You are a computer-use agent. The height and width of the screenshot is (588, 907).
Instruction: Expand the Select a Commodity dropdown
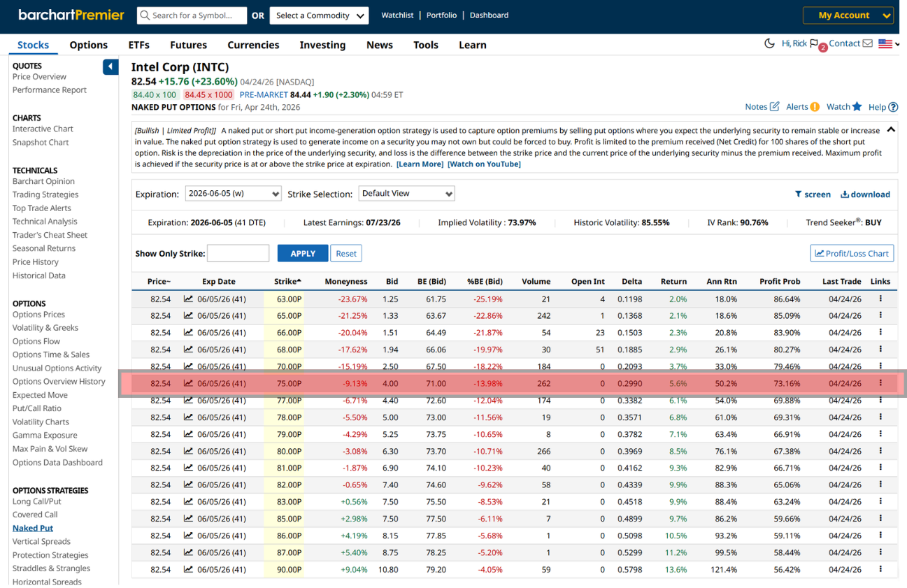pos(320,15)
